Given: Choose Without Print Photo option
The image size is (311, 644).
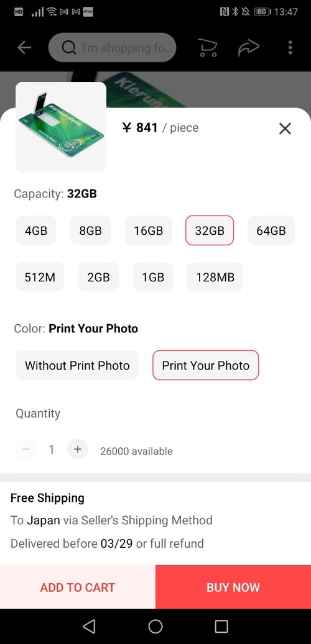Looking at the screenshot, I should pyautogui.click(x=77, y=365).
